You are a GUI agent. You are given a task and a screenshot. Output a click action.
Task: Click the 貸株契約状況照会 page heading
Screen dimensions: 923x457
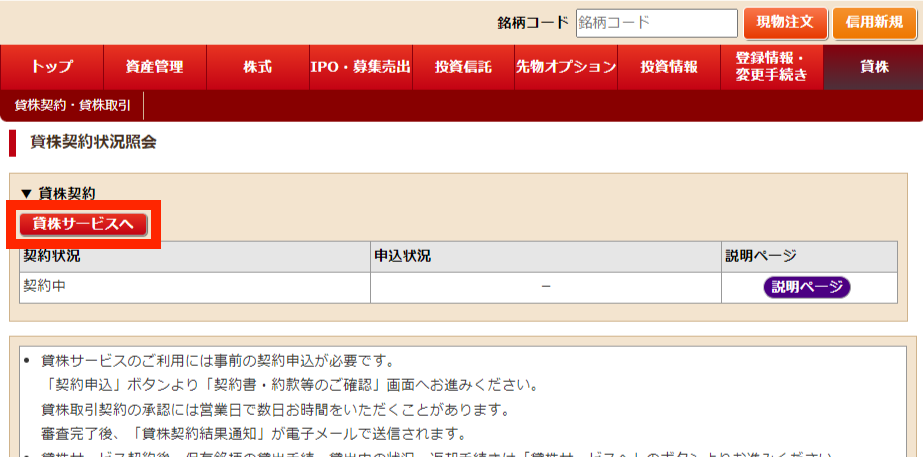click(93, 143)
